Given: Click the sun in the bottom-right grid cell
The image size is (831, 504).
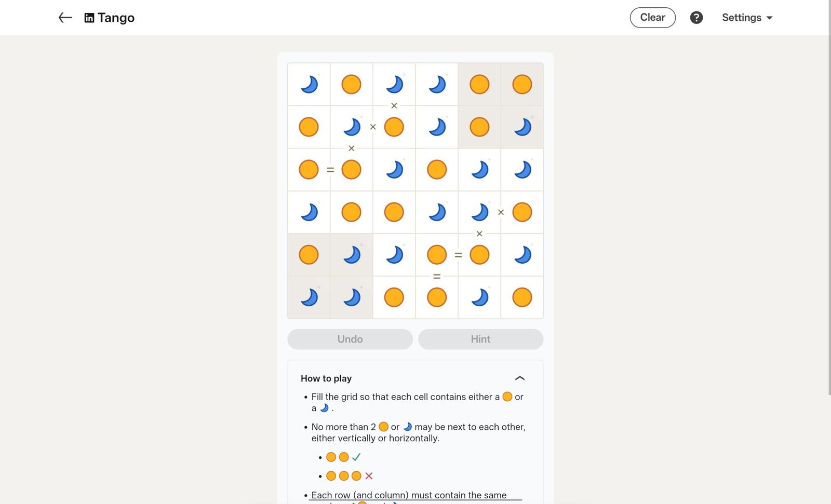Looking at the screenshot, I should click(x=522, y=297).
